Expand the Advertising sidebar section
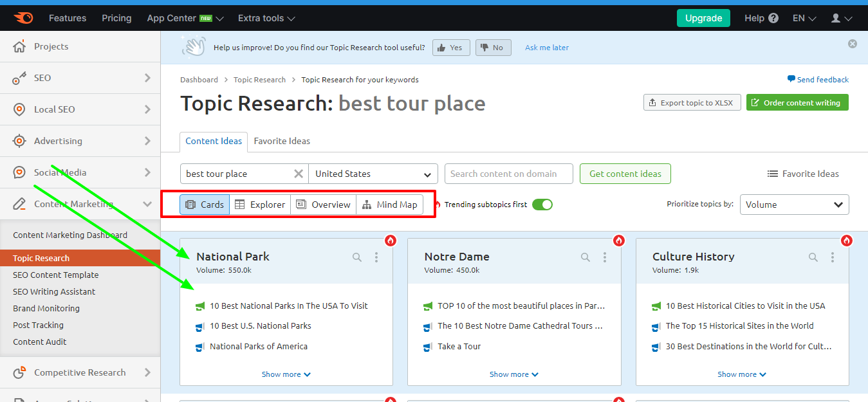The width and height of the screenshot is (868, 402). pos(147,141)
